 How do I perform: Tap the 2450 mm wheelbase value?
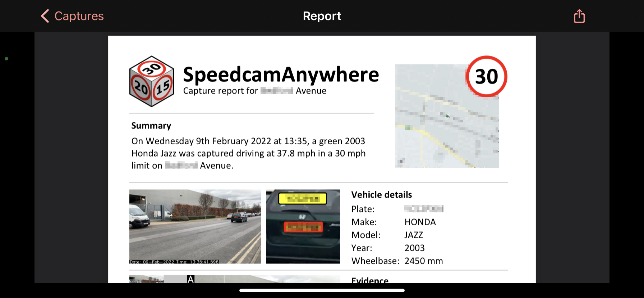tap(424, 261)
